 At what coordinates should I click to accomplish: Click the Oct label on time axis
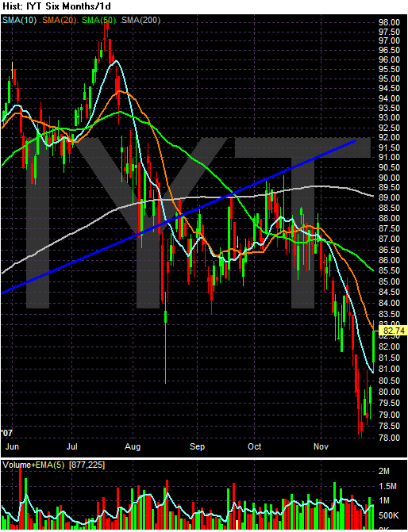255,446
